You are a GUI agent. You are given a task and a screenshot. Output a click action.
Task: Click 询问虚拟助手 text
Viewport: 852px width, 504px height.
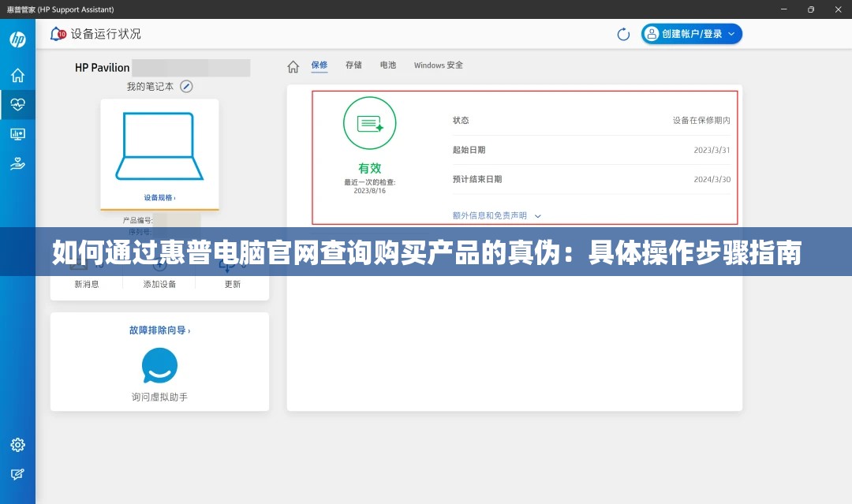pyautogui.click(x=159, y=397)
